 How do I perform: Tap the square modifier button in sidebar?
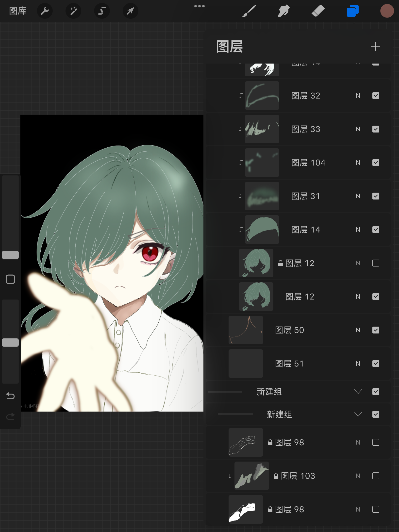[x=10, y=279]
